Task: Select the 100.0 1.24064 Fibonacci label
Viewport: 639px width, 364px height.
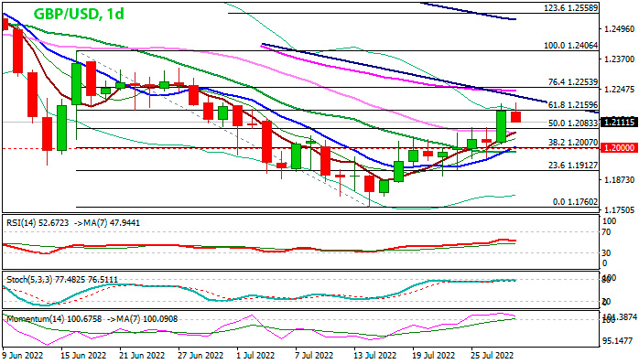Action: pyautogui.click(x=571, y=46)
